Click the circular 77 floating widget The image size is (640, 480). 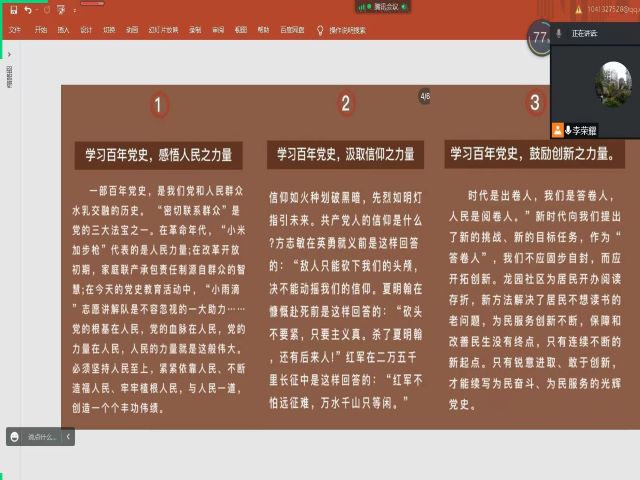tap(540, 38)
